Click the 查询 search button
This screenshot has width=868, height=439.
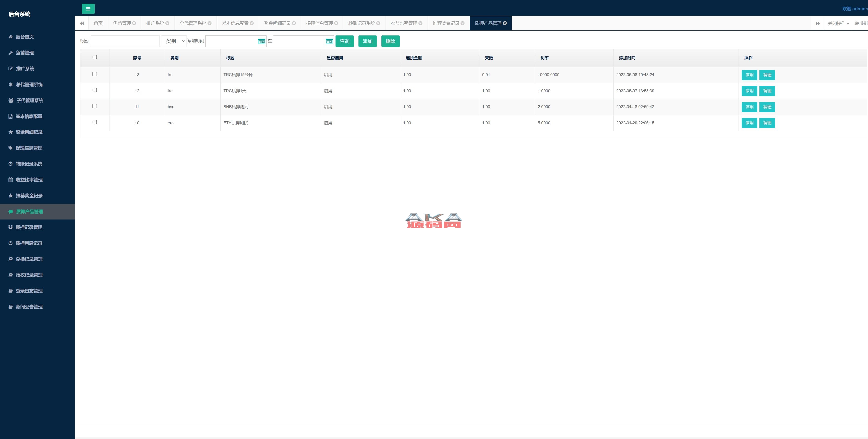[344, 41]
